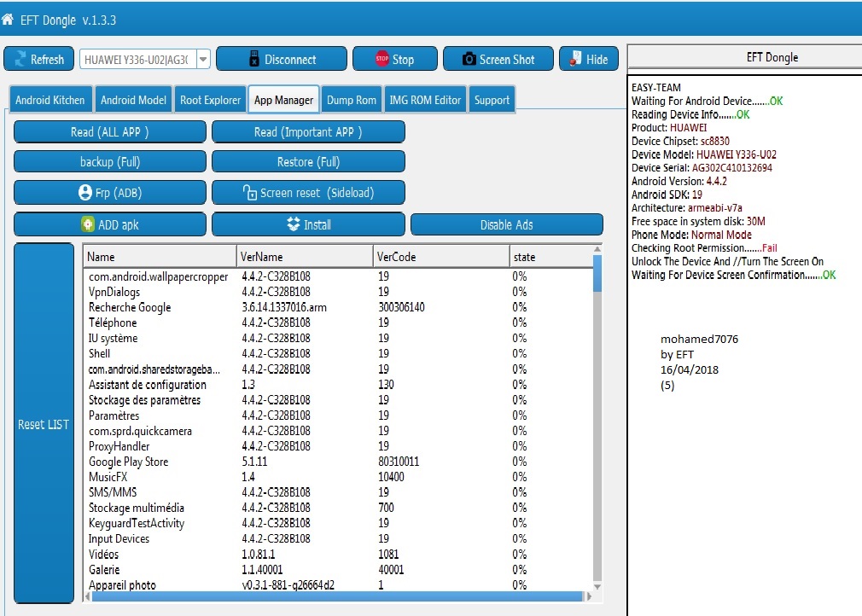This screenshot has width=862, height=616.
Task: Select the Google Play Store row
Action: pyautogui.click(x=338, y=462)
